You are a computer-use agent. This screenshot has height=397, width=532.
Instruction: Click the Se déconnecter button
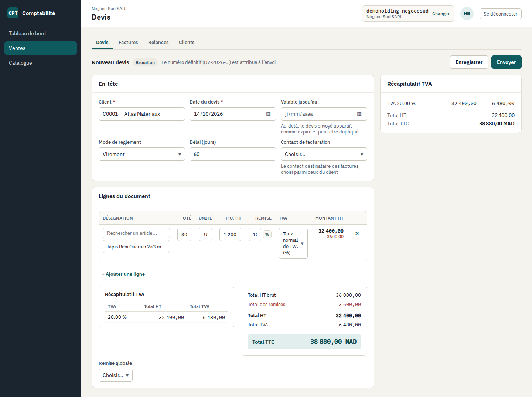click(501, 14)
